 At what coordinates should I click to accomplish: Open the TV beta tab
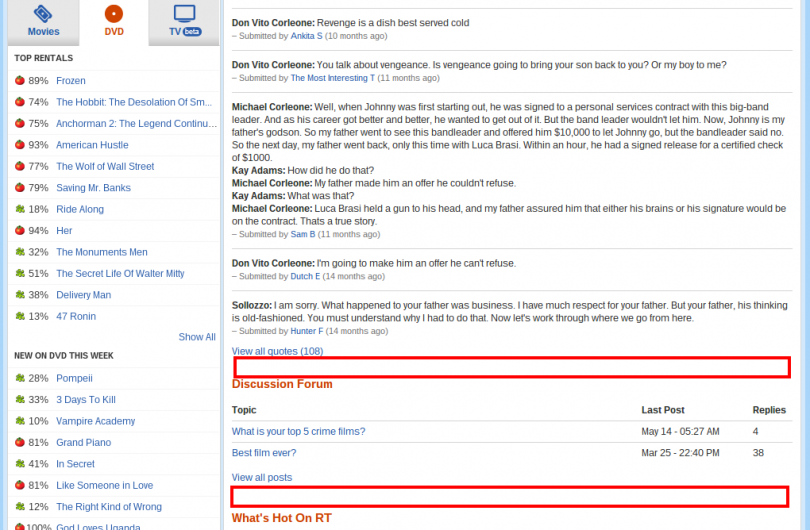point(184,23)
